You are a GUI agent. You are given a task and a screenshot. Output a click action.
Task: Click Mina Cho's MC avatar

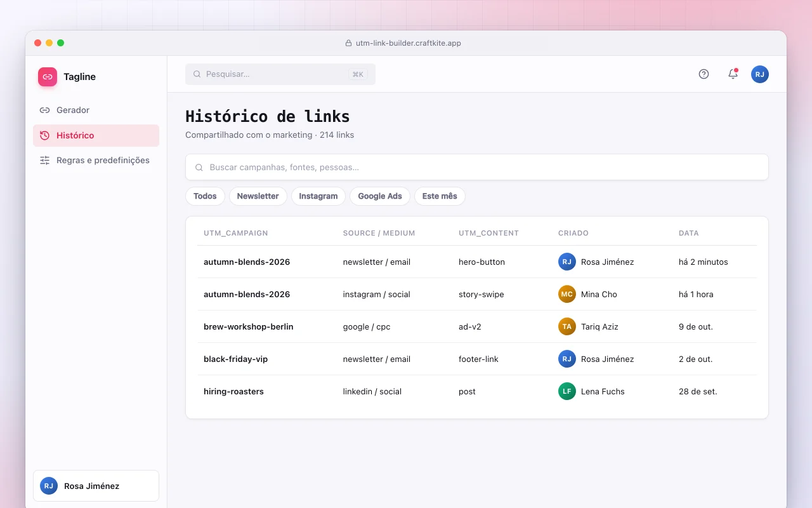(x=567, y=294)
